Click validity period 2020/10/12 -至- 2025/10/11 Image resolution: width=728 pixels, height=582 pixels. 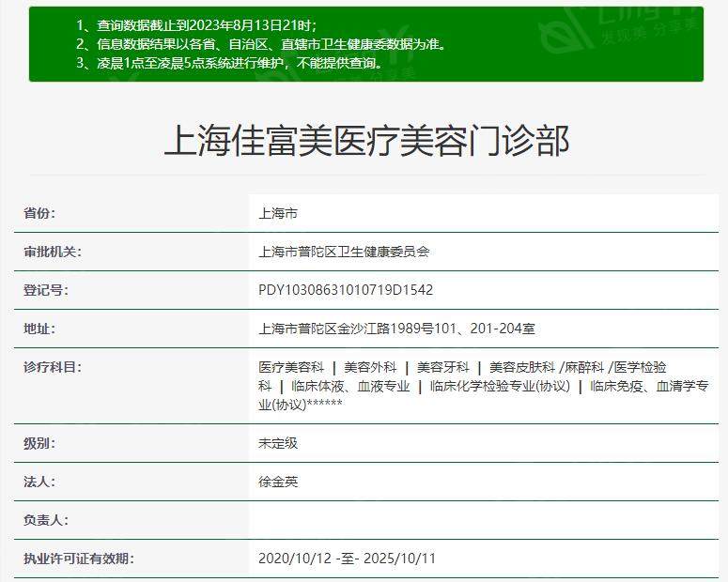(347, 559)
